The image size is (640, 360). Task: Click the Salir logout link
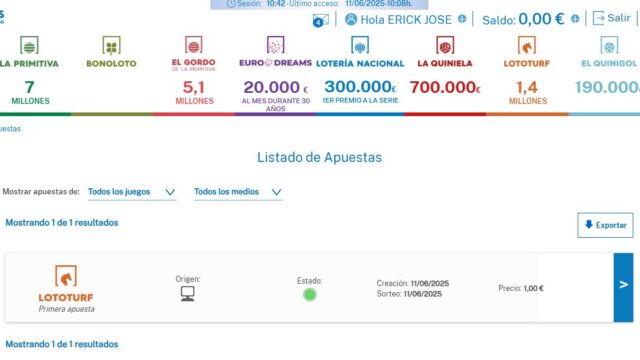(x=611, y=18)
